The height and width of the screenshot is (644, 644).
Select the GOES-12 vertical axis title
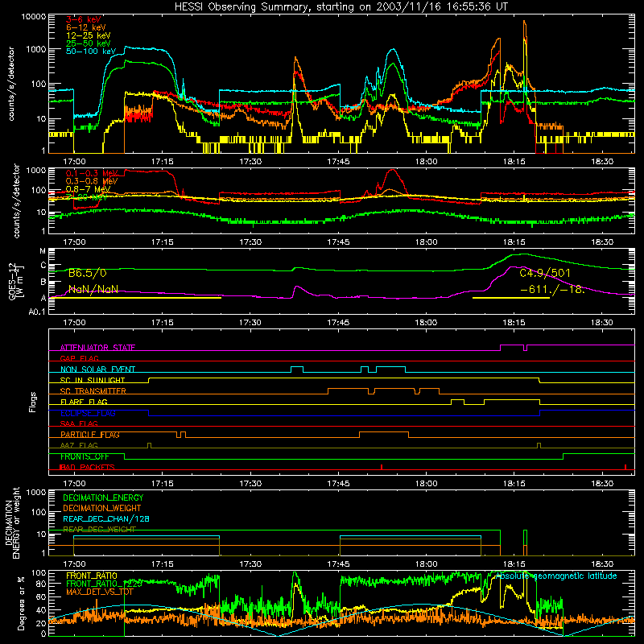[x=14, y=282]
